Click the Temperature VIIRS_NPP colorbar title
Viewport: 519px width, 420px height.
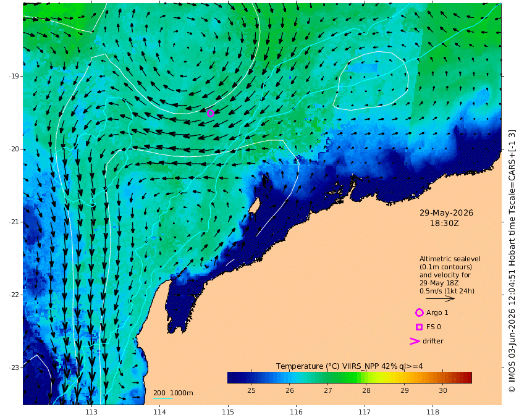click(349, 366)
